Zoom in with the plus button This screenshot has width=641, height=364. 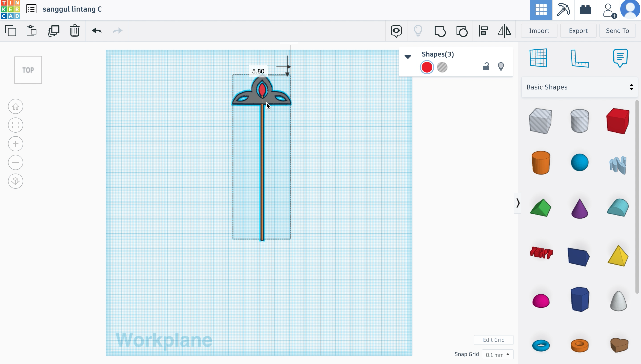16,144
